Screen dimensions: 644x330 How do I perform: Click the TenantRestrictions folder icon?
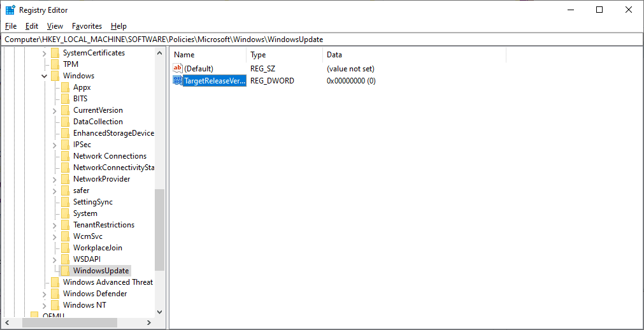(x=66, y=226)
